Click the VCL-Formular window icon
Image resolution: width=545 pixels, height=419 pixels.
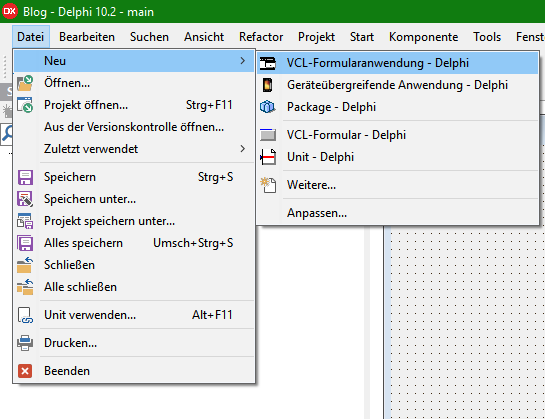coord(268,135)
